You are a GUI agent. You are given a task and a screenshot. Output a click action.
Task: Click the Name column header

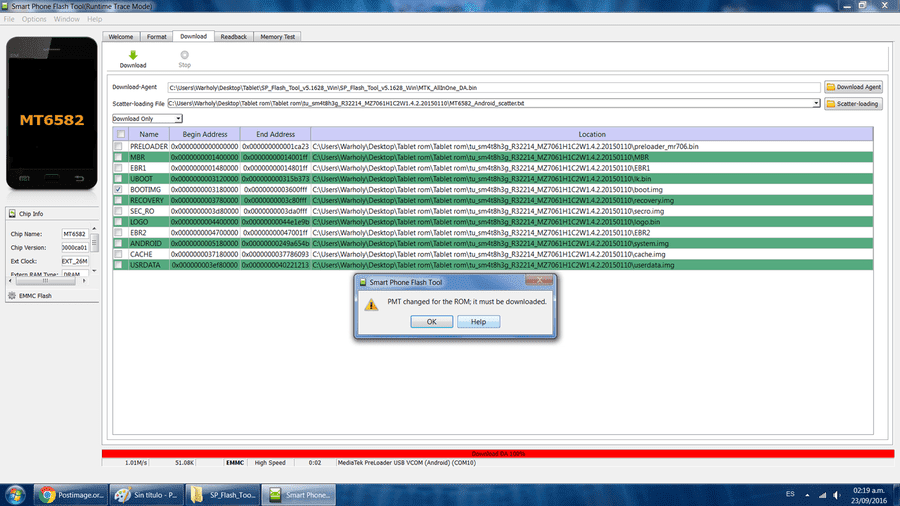click(x=149, y=134)
